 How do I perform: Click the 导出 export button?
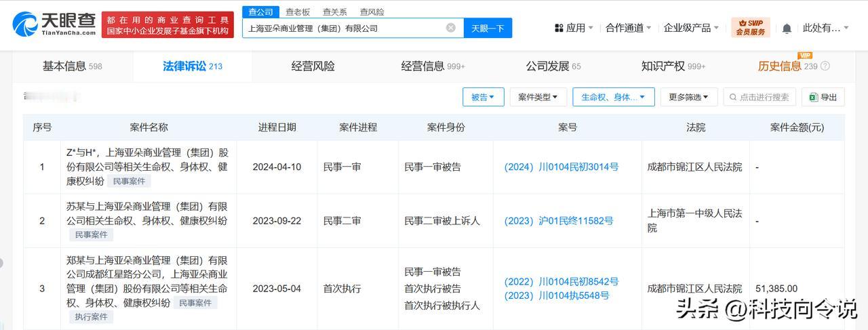(823, 97)
